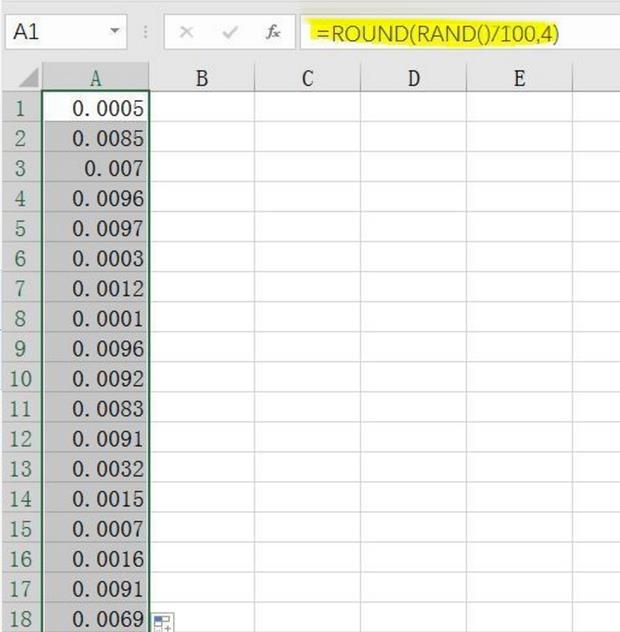Select column C header
Viewport: 620px width, 632px height.
[x=307, y=78]
